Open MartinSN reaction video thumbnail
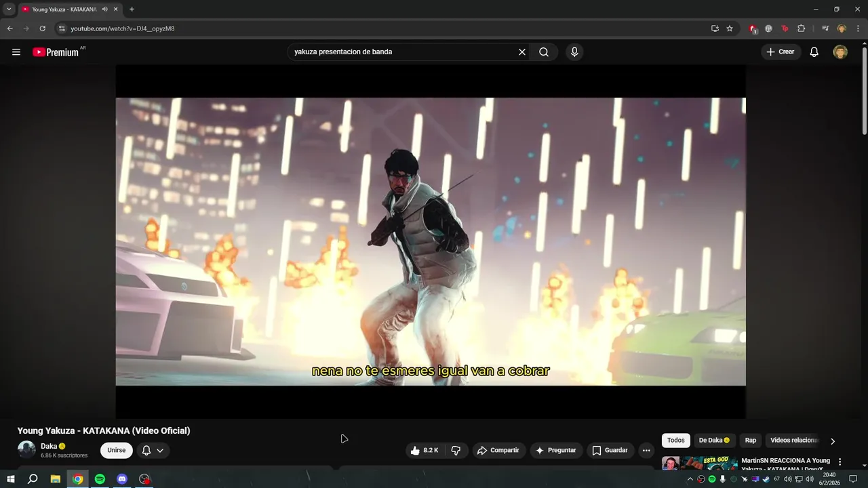Image resolution: width=868 pixels, height=488 pixels. pos(699,464)
